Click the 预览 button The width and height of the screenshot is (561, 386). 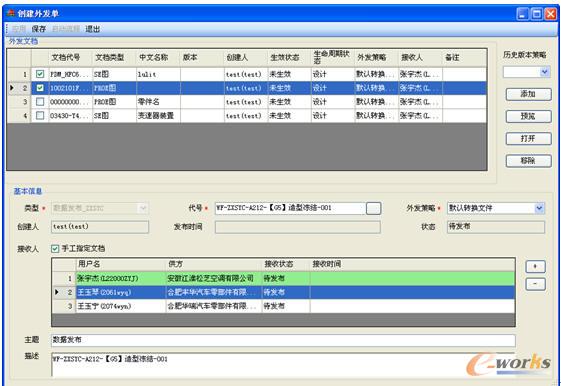coord(528,117)
